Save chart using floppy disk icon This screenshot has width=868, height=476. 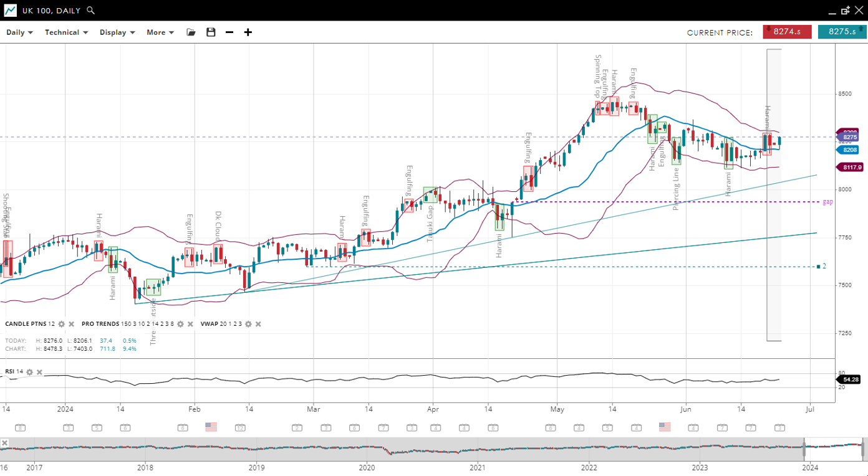click(211, 32)
